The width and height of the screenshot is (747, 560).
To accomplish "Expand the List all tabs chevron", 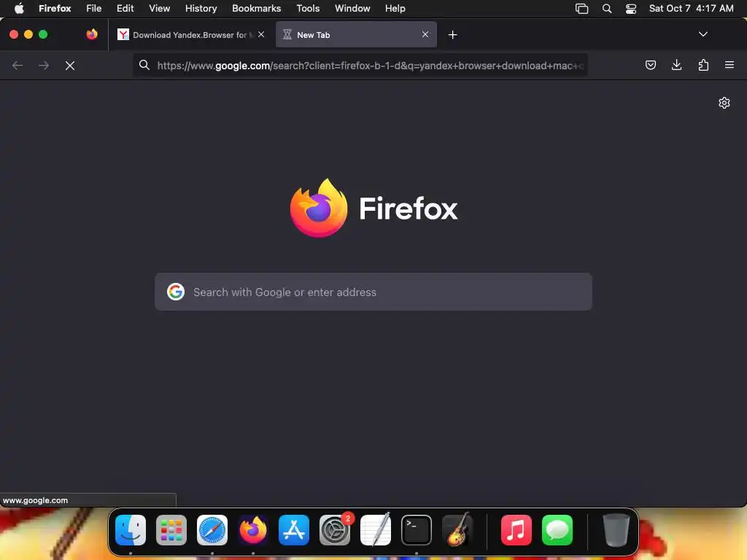I will 703,34.
